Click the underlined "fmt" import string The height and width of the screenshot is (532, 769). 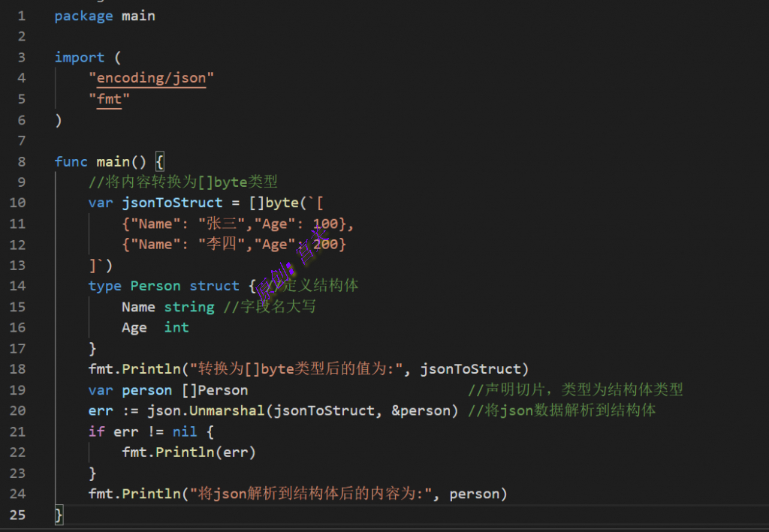pyautogui.click(x=109, y=99)
